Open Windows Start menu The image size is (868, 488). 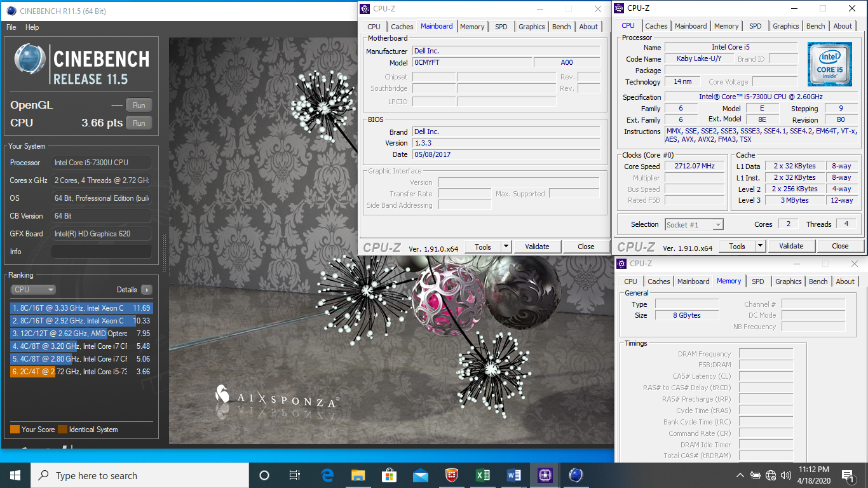15,475
